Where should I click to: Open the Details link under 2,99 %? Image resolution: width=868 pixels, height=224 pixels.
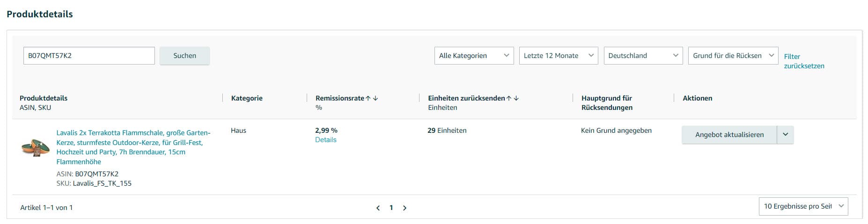(326, 140)
